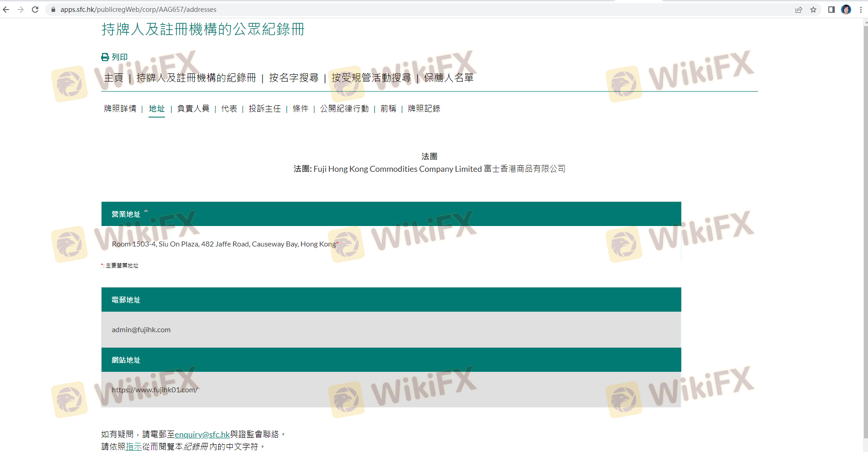Open the Chrome three-dot menu
Image resolution: width=868 pixels, height=452 pixels.
[x=861, y=10]
